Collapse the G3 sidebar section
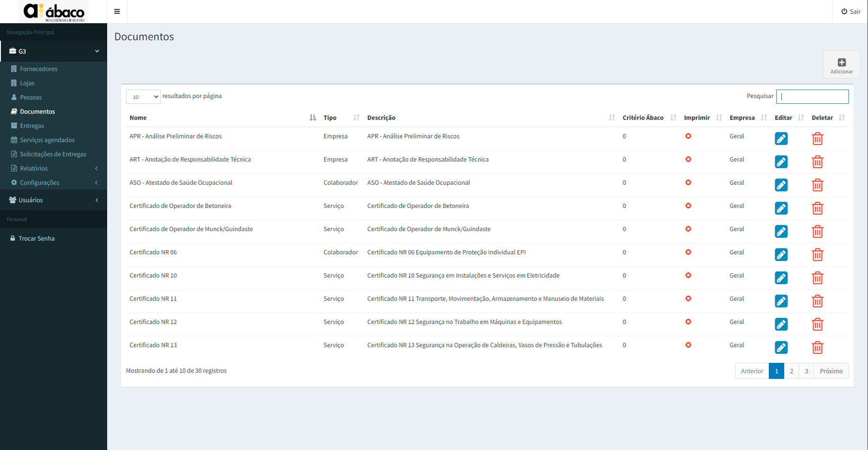The image size is (868, 450). click(54, 51)
